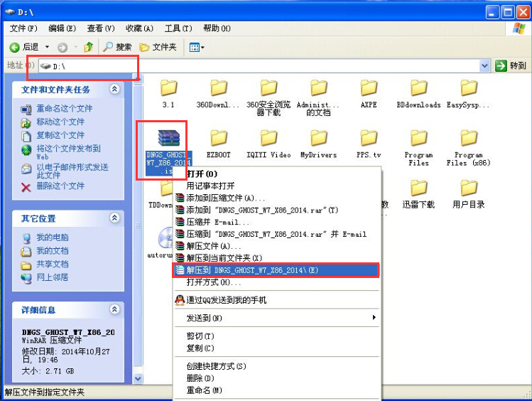Click the Forward arrow icon
This screenshot has height=401, width=532.
[62, 47]
